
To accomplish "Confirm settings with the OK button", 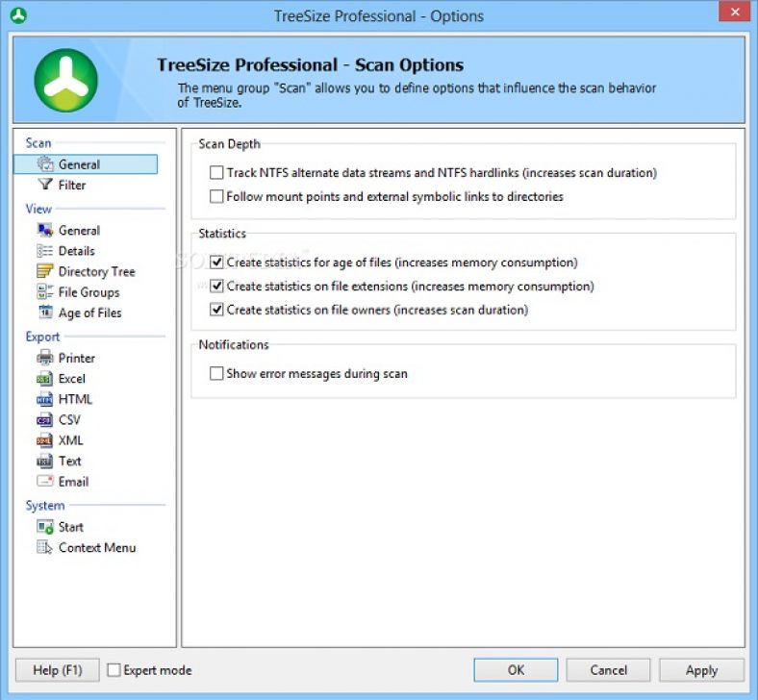I will [516, 669].
